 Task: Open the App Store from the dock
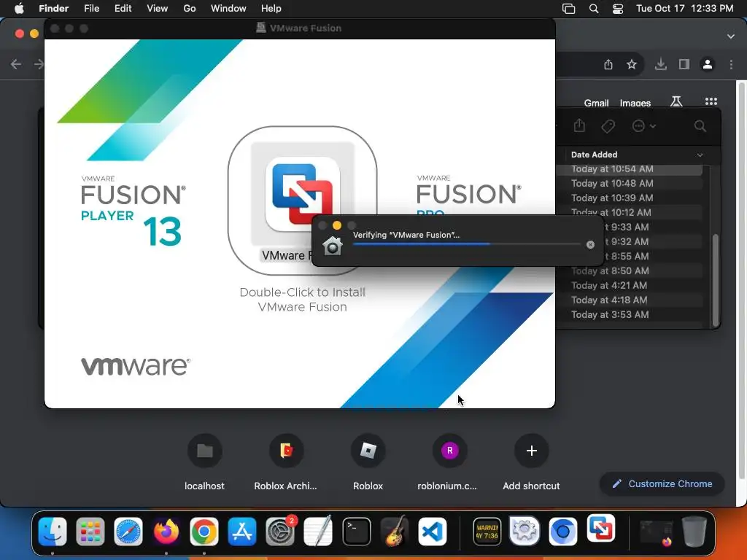(242, 531)
